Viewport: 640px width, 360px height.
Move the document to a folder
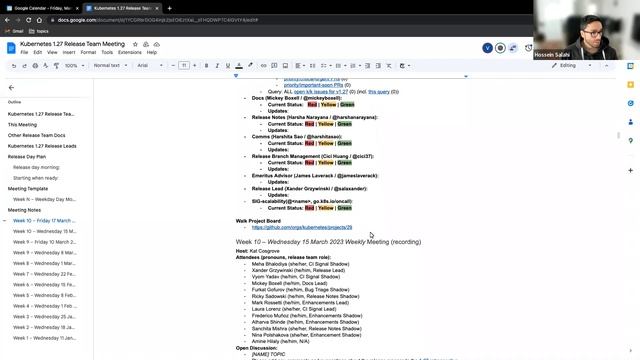146,44
